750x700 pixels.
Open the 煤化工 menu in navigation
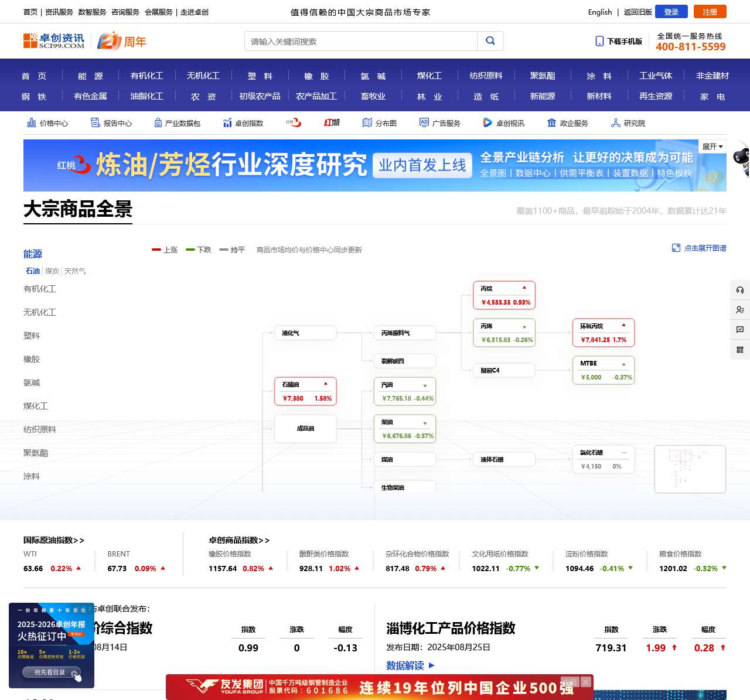(x=430, y=75)
